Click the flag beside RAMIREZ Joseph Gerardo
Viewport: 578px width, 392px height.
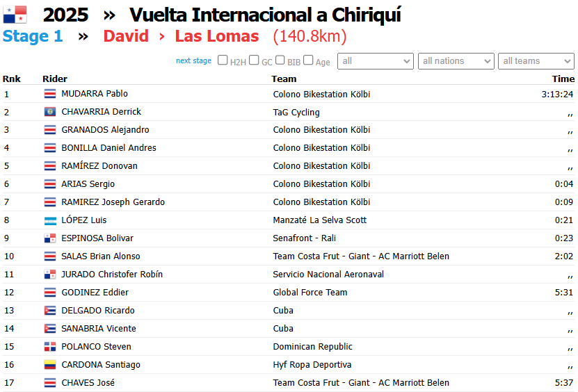50,202
